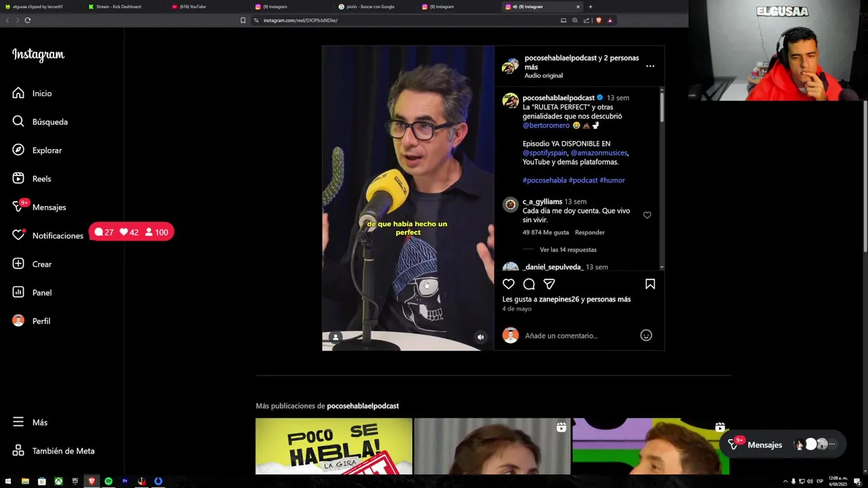The image size is (868, 488).
Task: Like the reel with heart icon
Action: pos(509,284)
